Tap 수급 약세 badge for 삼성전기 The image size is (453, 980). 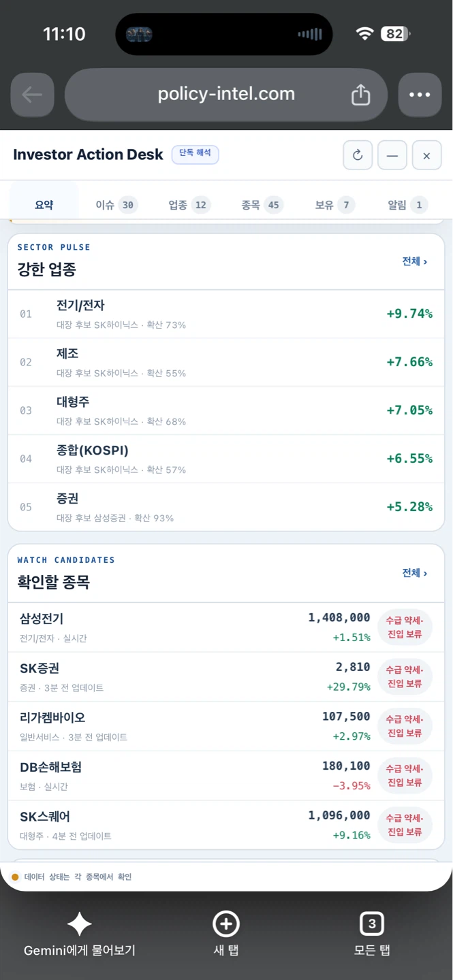tap(405, 627)
